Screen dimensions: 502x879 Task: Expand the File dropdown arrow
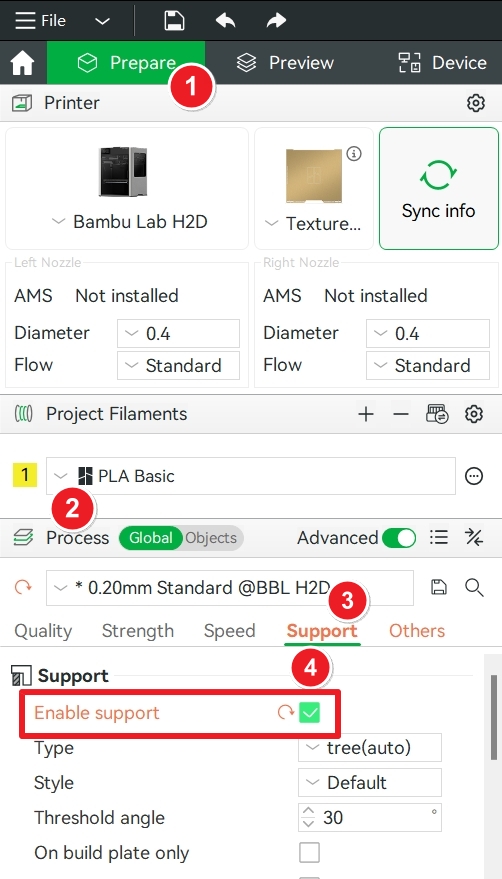point(102,21)
